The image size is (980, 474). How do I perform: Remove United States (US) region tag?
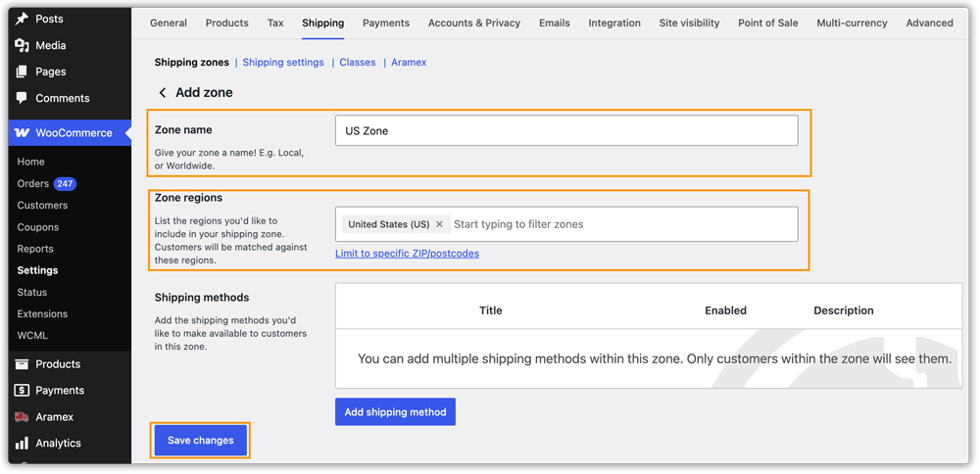439,224
